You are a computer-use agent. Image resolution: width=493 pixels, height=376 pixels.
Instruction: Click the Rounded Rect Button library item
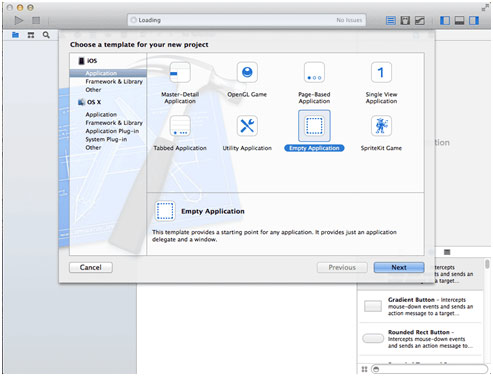[420, 339]
